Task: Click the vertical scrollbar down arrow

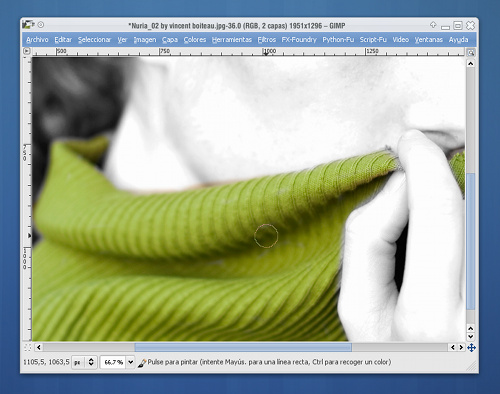Action: pos(470,337)
